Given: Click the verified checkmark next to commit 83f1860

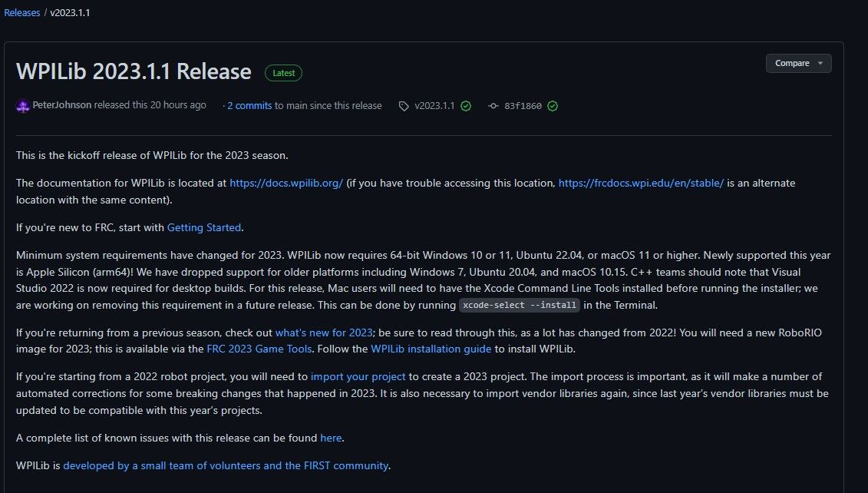Looking at the screenshot, I should (553, 106).
